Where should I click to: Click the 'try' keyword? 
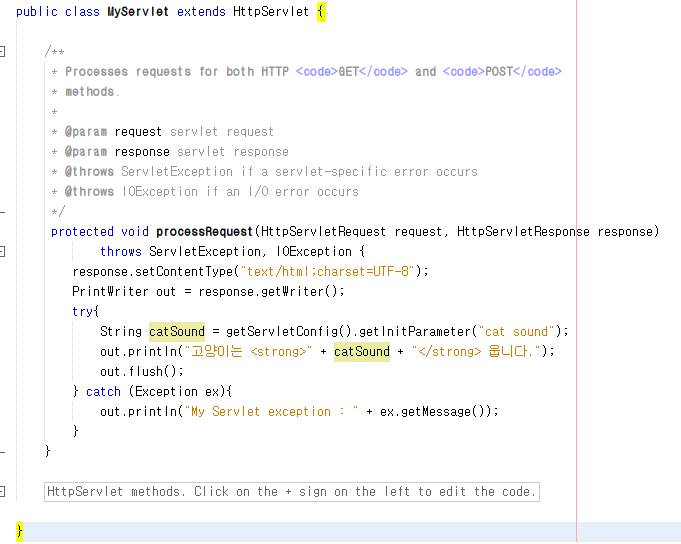[82, 312]
